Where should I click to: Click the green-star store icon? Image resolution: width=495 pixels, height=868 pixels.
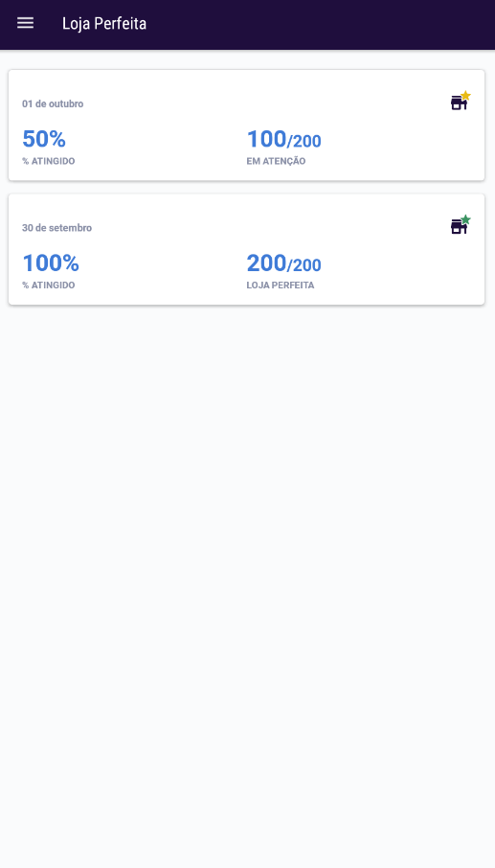coord(461,225)
